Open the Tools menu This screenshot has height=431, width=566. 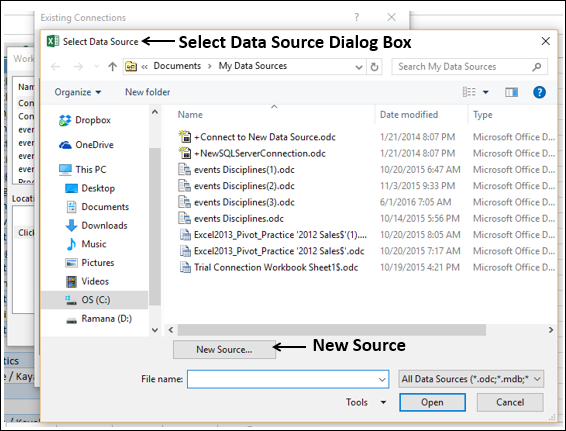[x=366, y=402]
